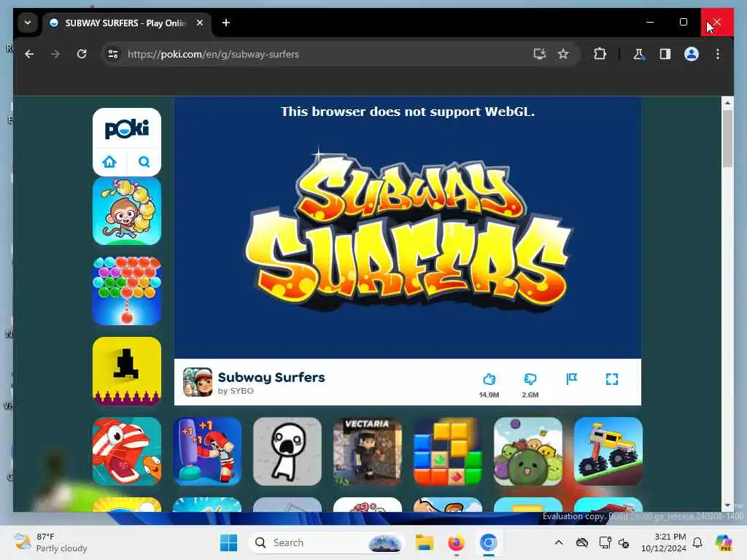Viewport: 747px width, 560px height.
Task: Open the screaming stick figure game
Action: pyautogui.click(x=287, y=451)
